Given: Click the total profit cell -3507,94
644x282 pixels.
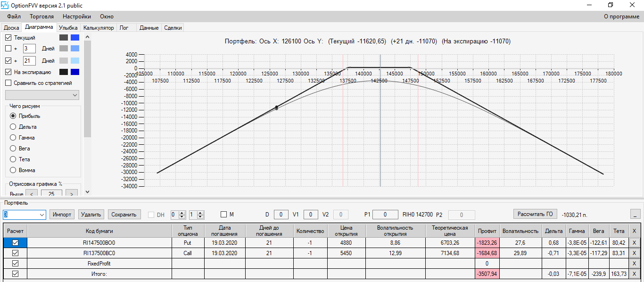Looking at the screenshot, I should (x=487, y=274).
